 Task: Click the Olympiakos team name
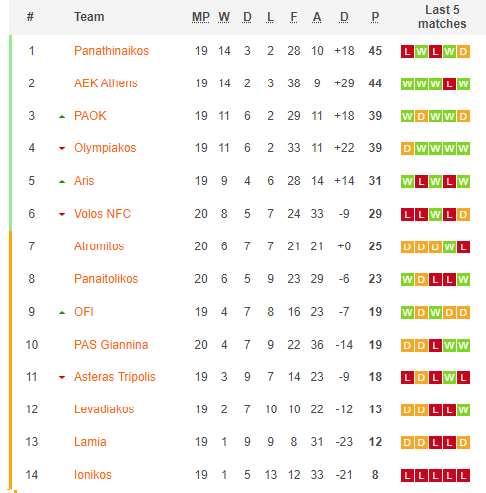[105, 148]
